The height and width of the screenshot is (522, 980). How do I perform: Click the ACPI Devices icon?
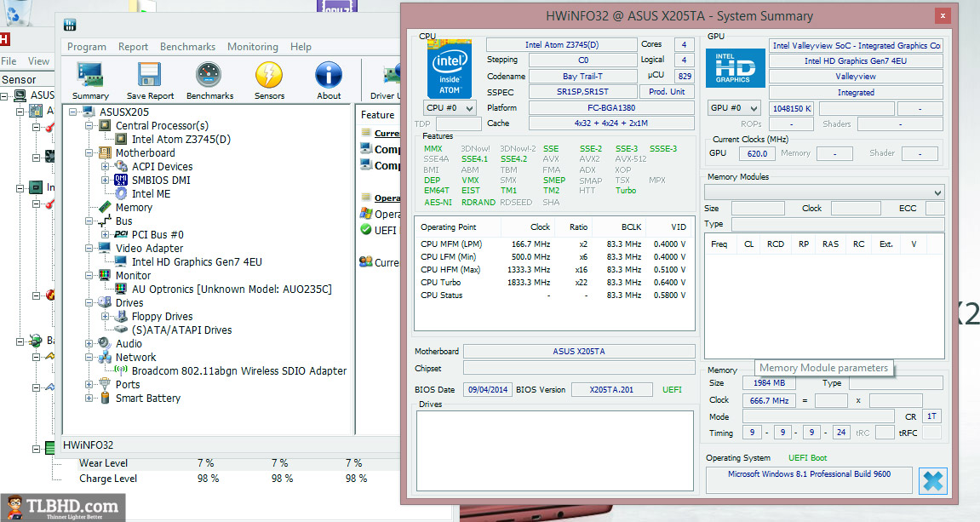coord(121,166)
